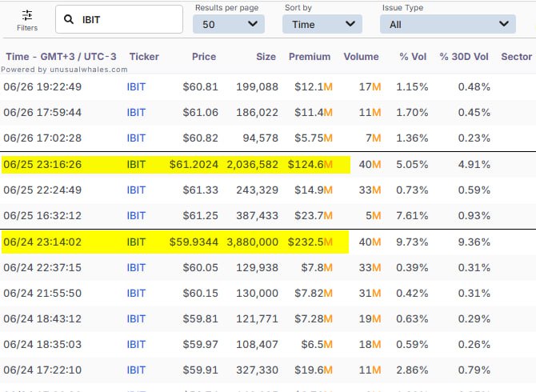536x392 pixels.
Task: Select the price $61.06
Action: 200,113
